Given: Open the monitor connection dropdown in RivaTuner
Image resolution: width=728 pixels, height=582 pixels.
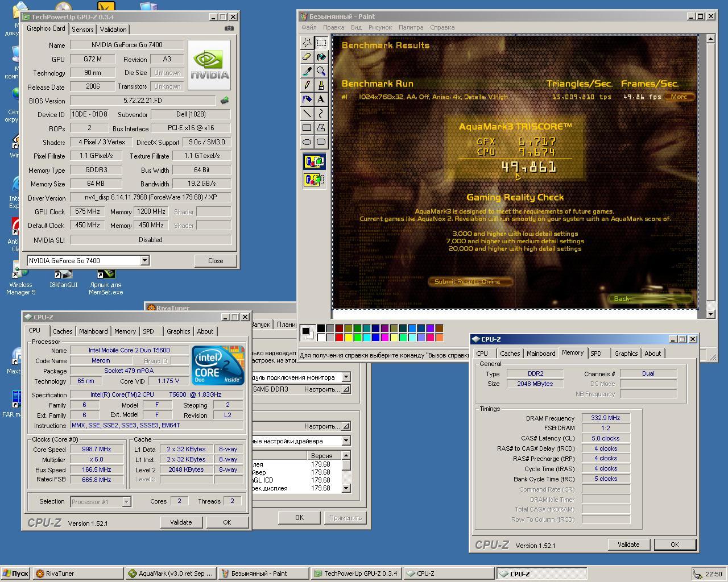Looking at the screenshot, I should [x=346, y=377].
